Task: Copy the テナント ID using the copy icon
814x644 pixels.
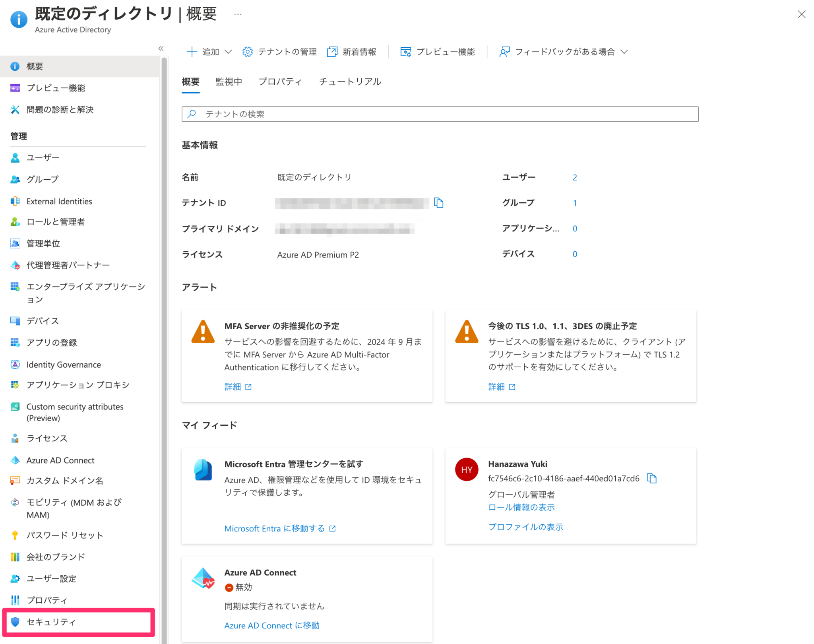Action: (439, 203)
